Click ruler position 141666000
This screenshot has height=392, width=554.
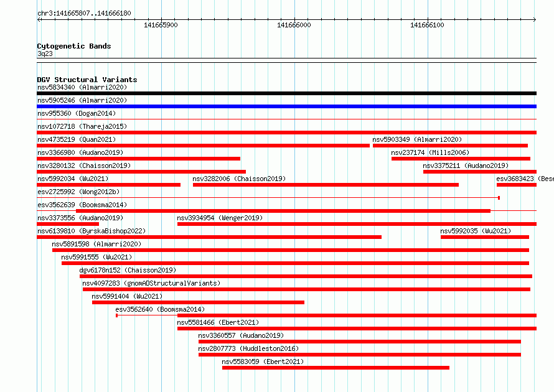[294, 25]
